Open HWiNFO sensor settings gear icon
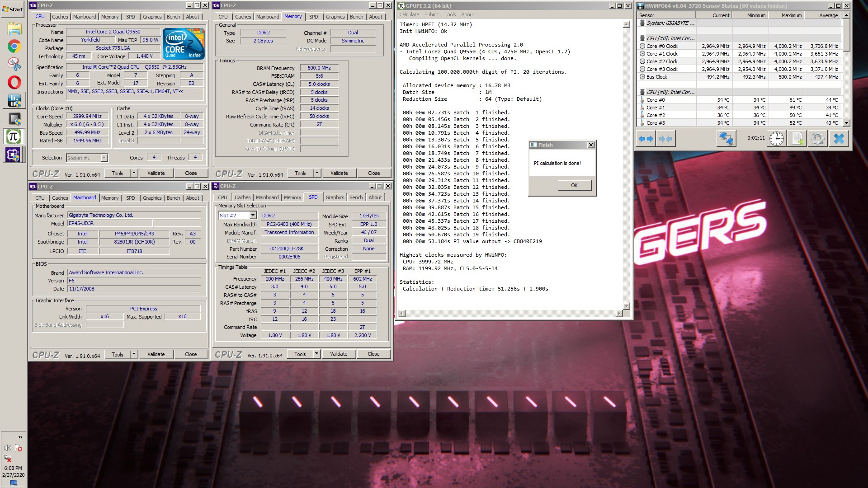 [817, 139]
